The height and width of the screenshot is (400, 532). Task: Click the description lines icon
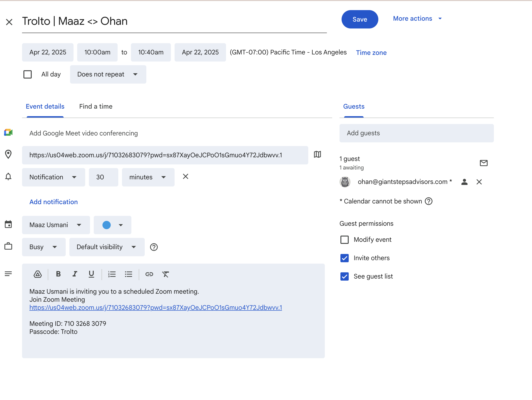tap(8, 274)
